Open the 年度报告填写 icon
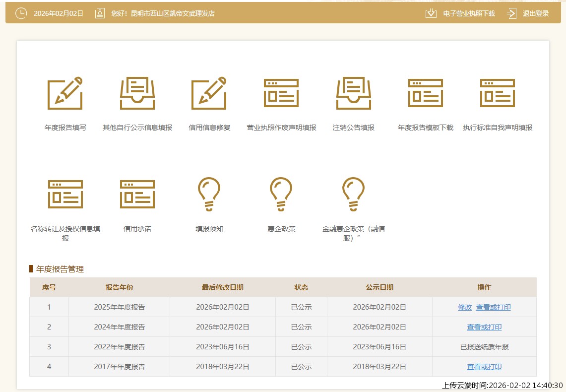 click(x=65, y=94)
